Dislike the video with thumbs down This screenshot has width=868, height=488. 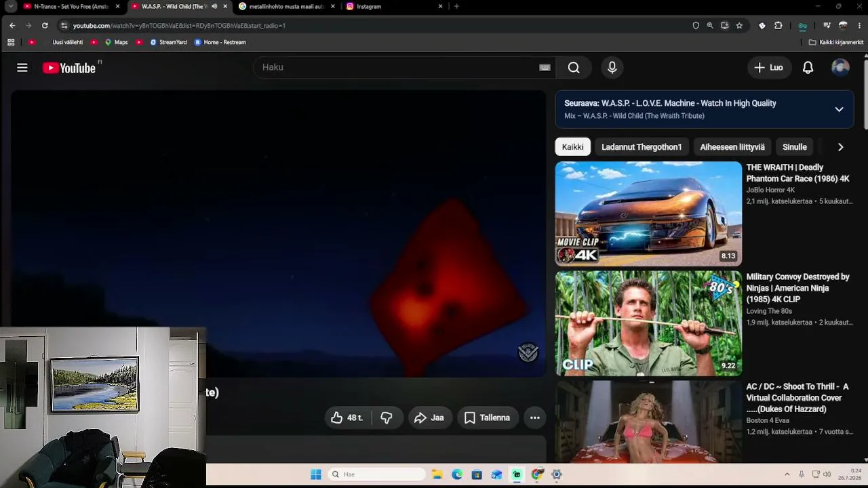coord(387,418)
